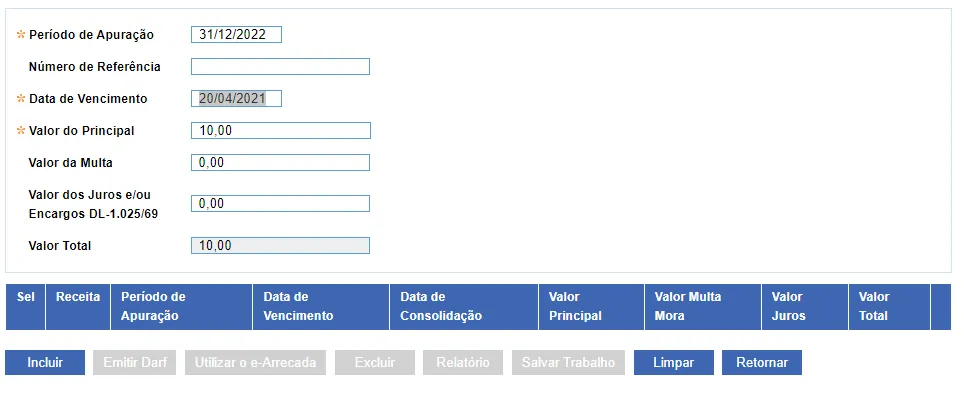964x398 pixels.
Task: Go back using the Retornar button
Action: point(762,362)
